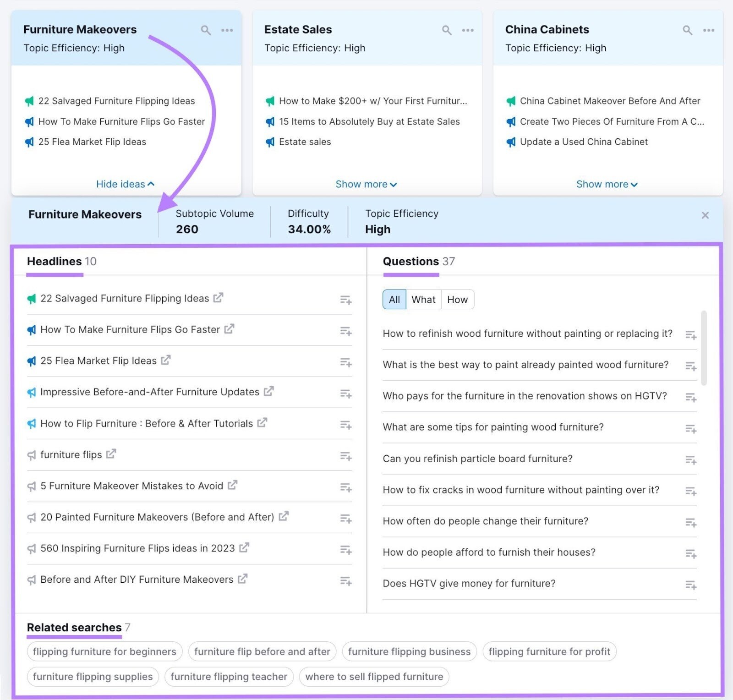Select the 'All' question filter
The height and width of the screenshot is (700, 733).
[394, 300]
